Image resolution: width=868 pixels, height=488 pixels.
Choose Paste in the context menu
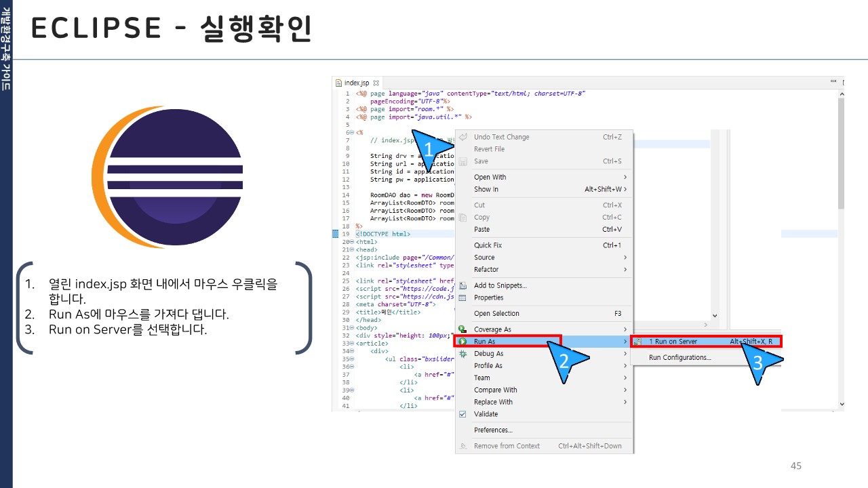point(543,230)
